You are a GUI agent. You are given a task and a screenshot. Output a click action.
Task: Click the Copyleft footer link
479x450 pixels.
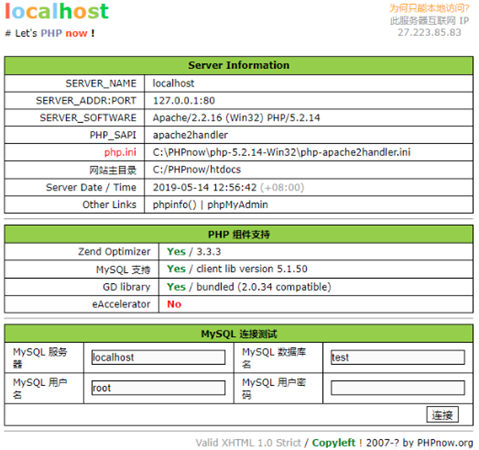[334, 443]
